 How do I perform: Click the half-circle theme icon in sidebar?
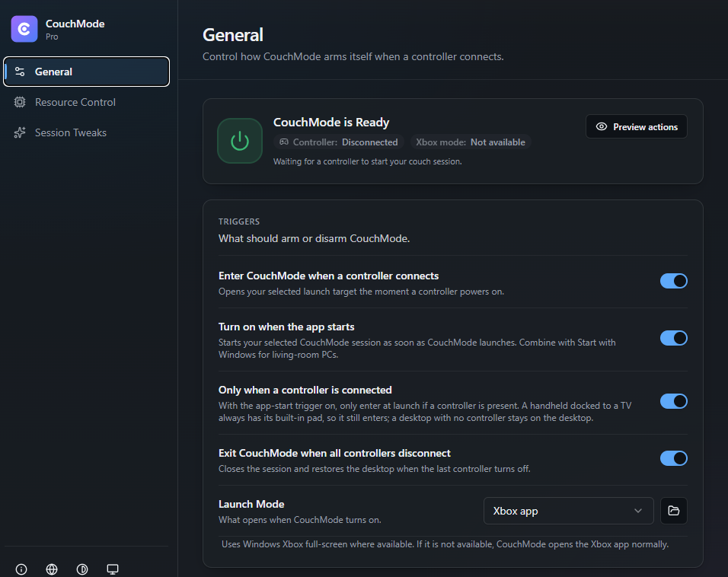click(82, 569)
